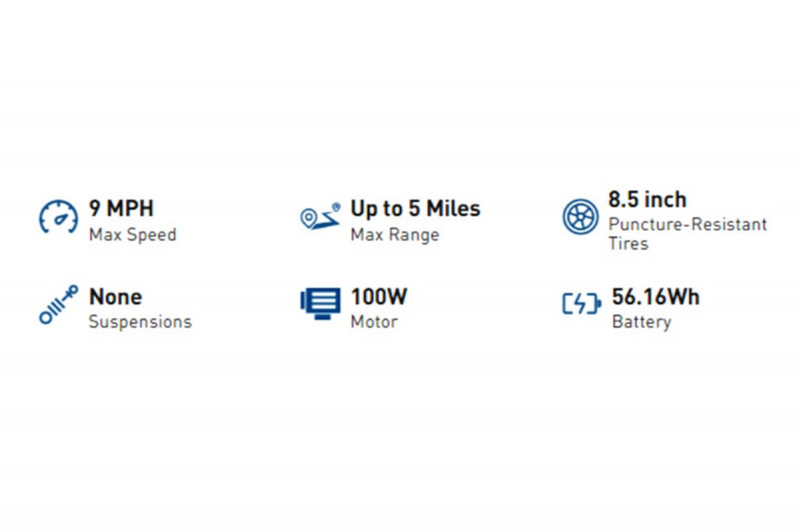
Task: Select the '100W' heading text
Action: click(x=379, y=296)
